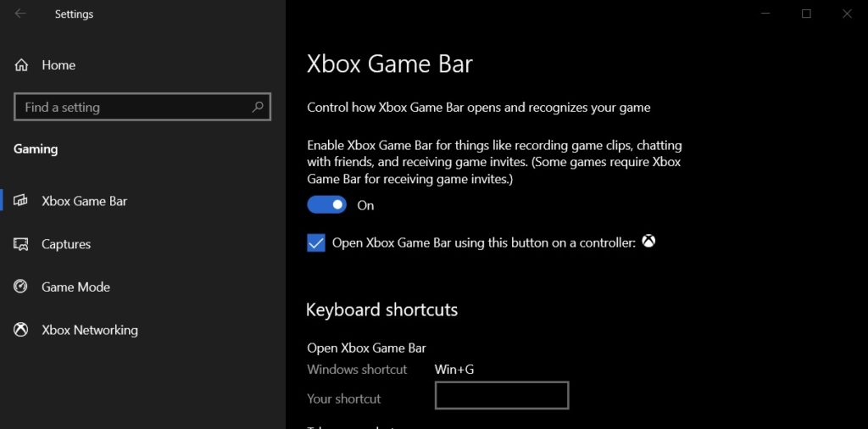Image resolution: width=868 pixels, height=429 pixels.
Task: Minimize the Settings window
Action: [x=766, y=14]
